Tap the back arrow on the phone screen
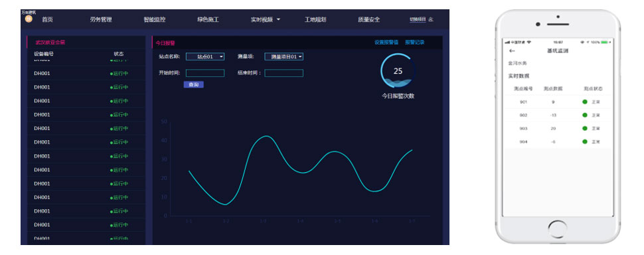Screen dimensions: 644x255 tap(512, 51)
